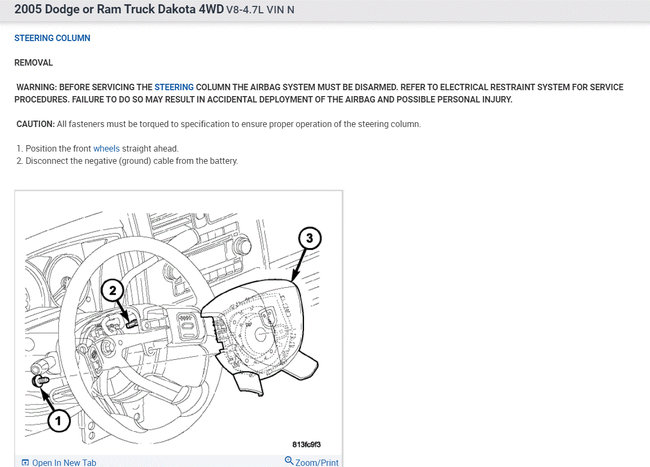This screenshot has width=650, height=467.
Task: Click the 'WARNING: BEFORE SERVICING THE' text
Action: point(85,87)
